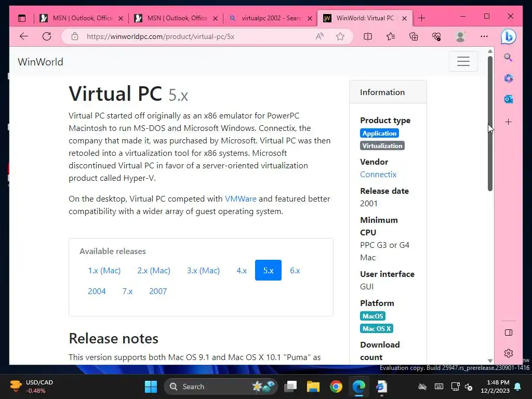Image resolution: width=532 pixels, height=399 pixels.
Task: Open the profile avatar icon
Action: click(460, 36)
